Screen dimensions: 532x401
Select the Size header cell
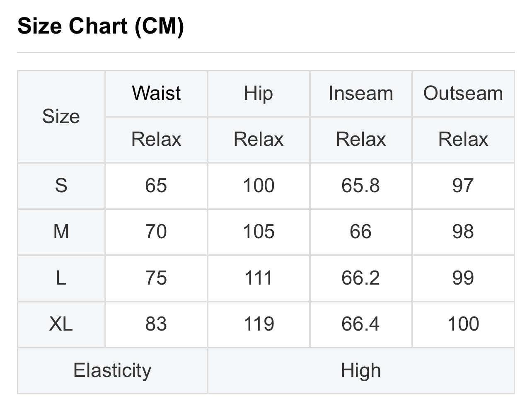point(61,116)
